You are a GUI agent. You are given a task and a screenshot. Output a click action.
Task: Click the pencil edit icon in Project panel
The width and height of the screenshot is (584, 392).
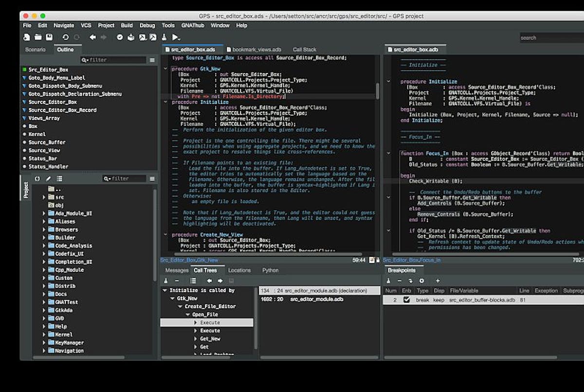(48, 179)
